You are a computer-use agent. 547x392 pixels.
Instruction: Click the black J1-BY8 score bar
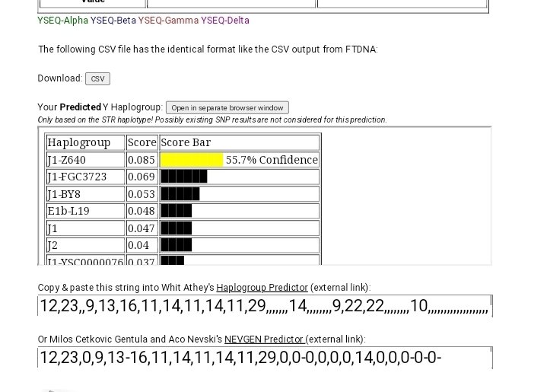[180, 194]
